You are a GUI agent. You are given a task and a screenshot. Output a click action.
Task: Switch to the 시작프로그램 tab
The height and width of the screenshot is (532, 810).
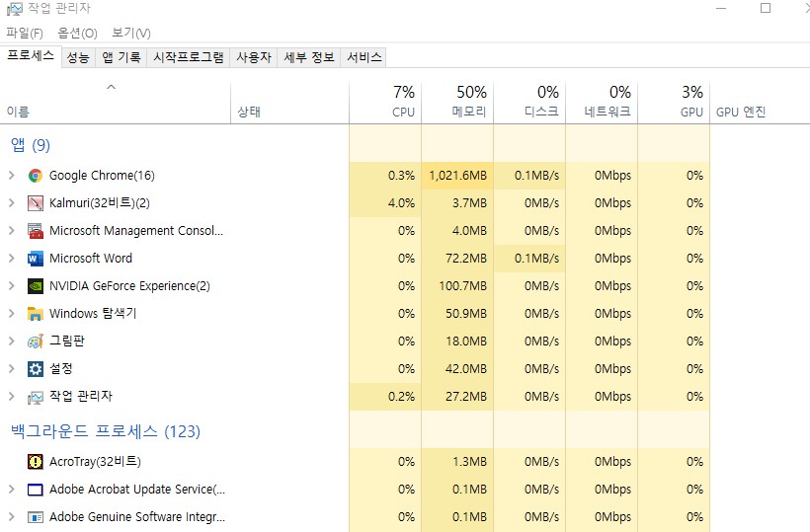point(189,57)
